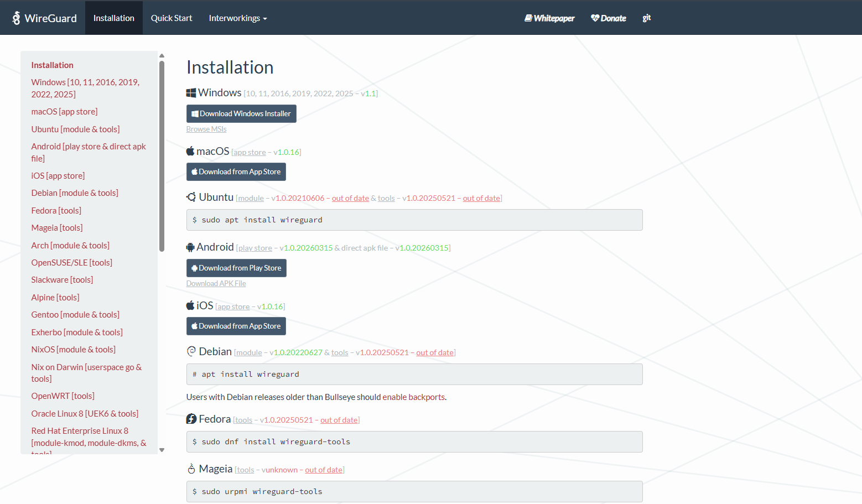Select Gentoo [module & tools] sidebar link

coord(75,315)
